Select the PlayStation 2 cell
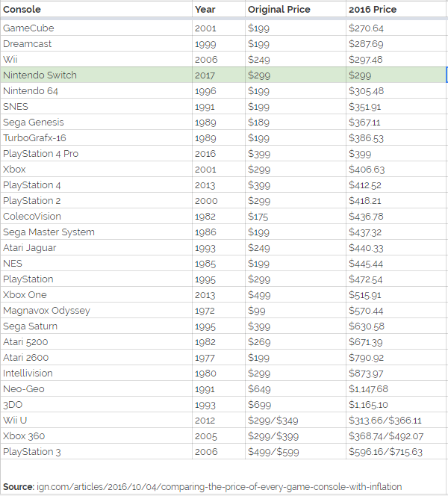 click(x=96, y=200)
